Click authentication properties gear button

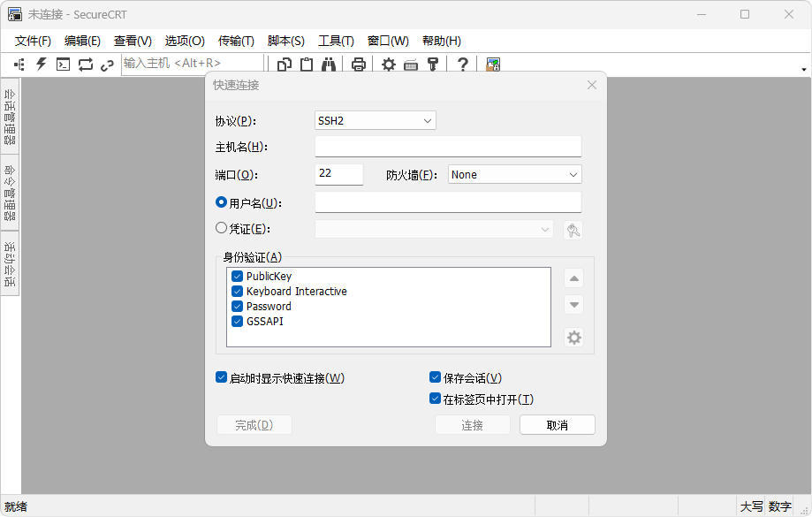point(574,337)
